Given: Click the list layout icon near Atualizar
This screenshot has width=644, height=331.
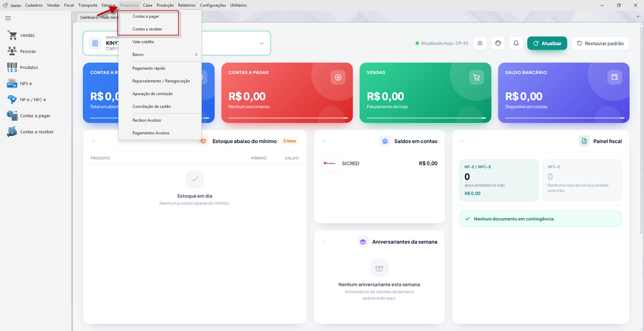Looking at the screenshot, I should point(480,43).
